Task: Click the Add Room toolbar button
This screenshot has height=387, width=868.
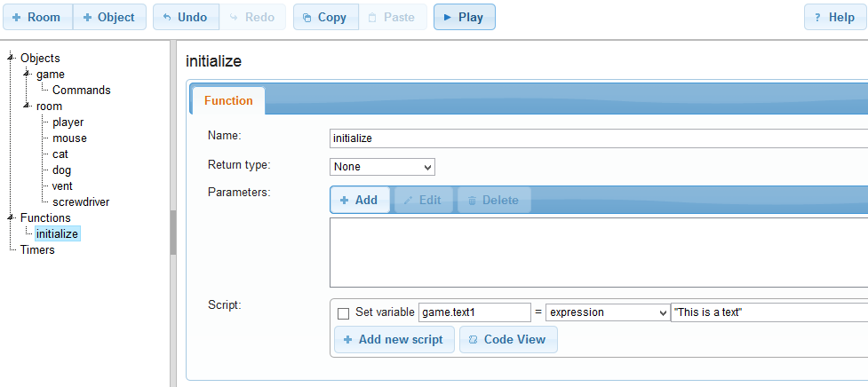Action: coord(37,18)
